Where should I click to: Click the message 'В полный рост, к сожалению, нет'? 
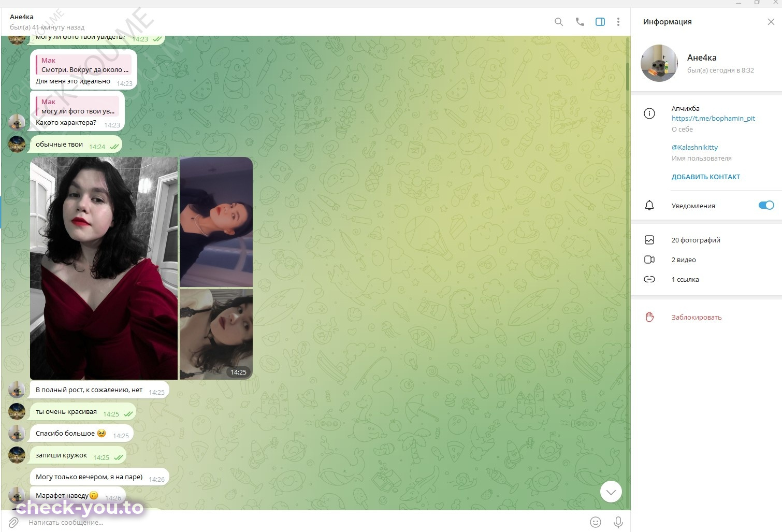[x=99, y=390]
